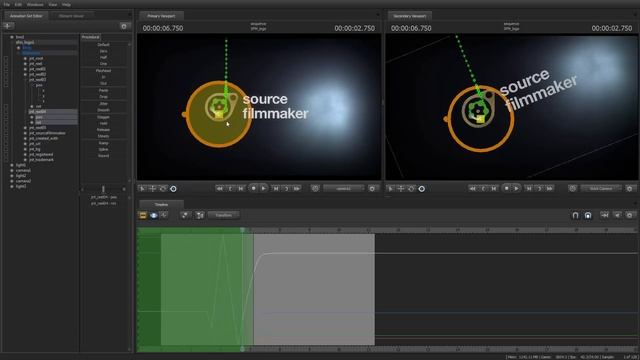Apply the Zero procedural preset
Viewport: 640px width, 360px height.
(103, 51)
